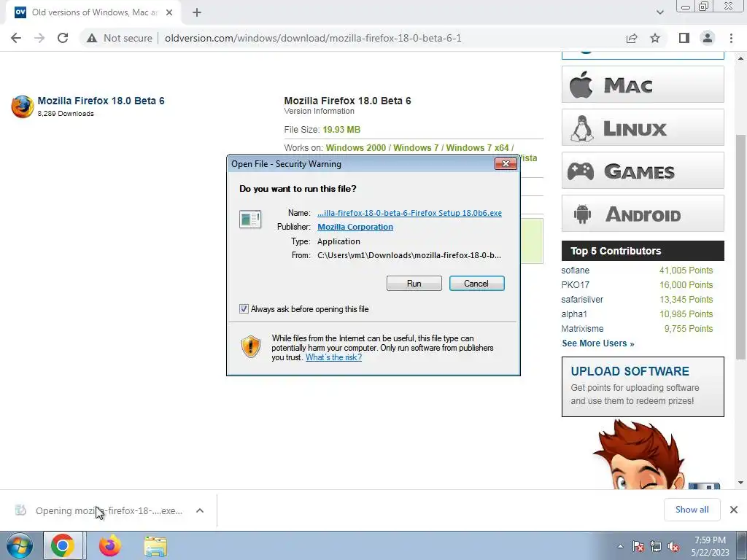The width and height of the screenshot is (747, 560).
Task: Click Show all downloads
Action: 692,510
